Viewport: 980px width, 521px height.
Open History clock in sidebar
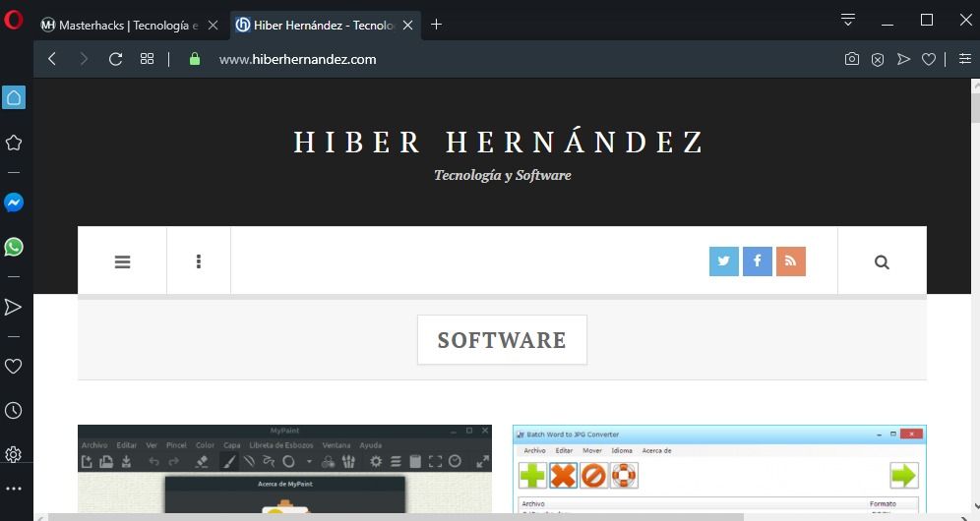13,411
